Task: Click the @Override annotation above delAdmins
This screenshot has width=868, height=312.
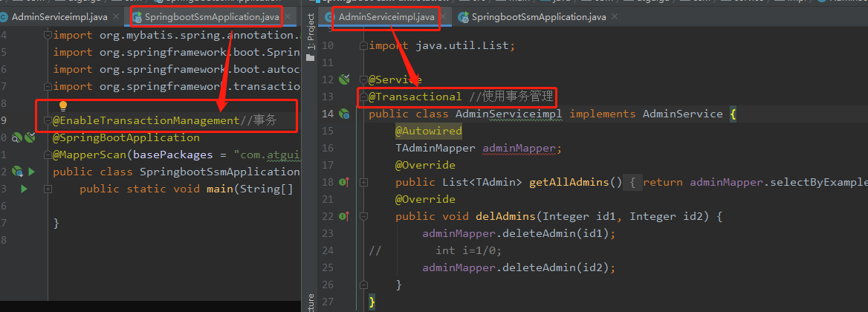Action: pyautogui.click(x=425, y=199)
